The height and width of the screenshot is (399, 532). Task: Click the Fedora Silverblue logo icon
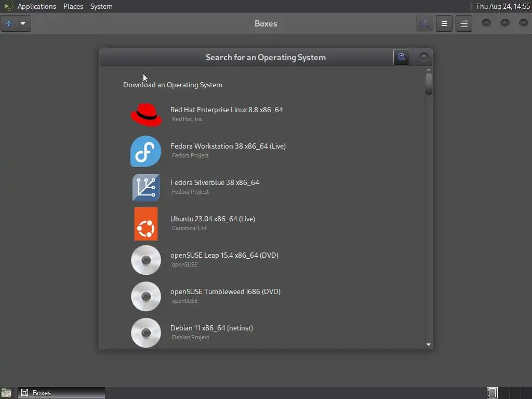pyautogui.click(x=146, y=188)
